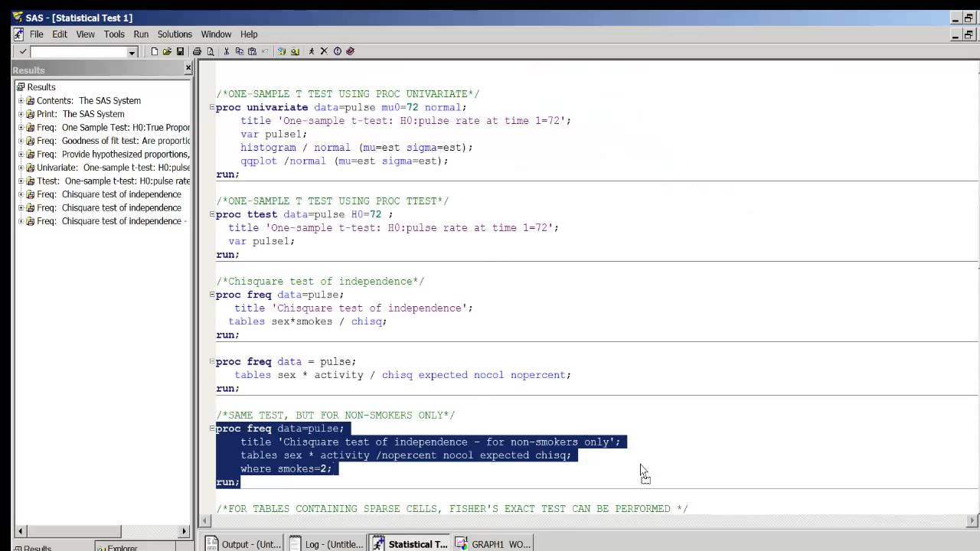Viewport: 980px width, 551px height.
Task: Click the 'where smokes=2;' code line
Action: click(286, 468)
